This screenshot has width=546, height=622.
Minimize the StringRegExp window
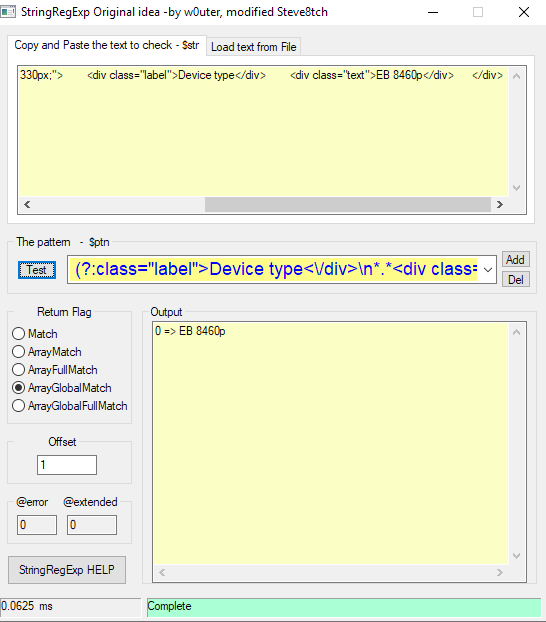[433, 12]
